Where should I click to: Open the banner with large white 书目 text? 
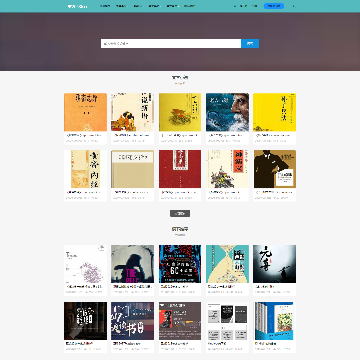(x=132, y=321)
